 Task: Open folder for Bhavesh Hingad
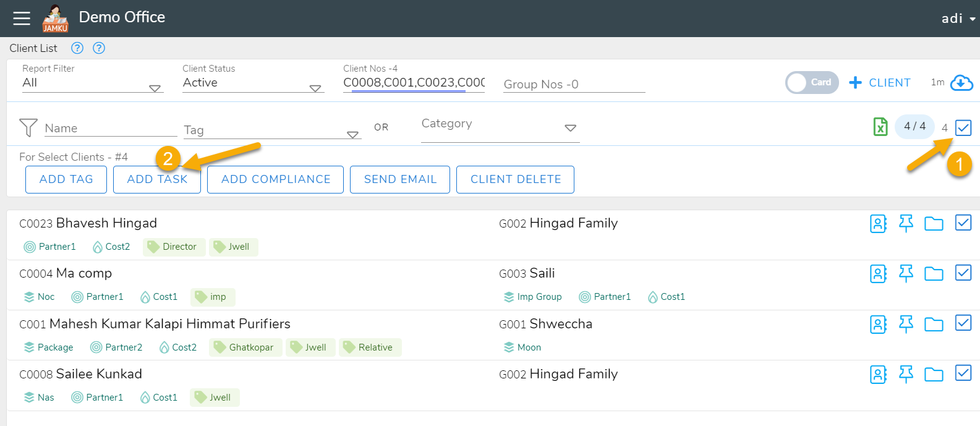[x=934, y=223]
